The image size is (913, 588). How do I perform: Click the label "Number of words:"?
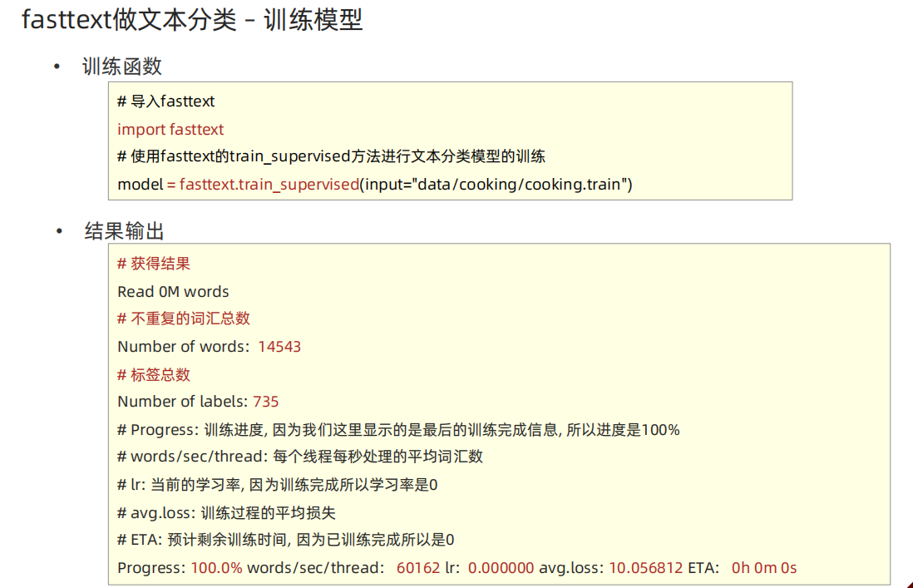(184, 346)
